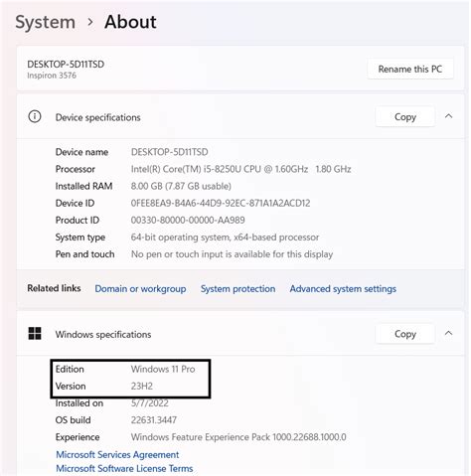Click the breadcrumb separator arrow
The width and height of the screenshot is (471, 476).
click(x=90, y=23)
